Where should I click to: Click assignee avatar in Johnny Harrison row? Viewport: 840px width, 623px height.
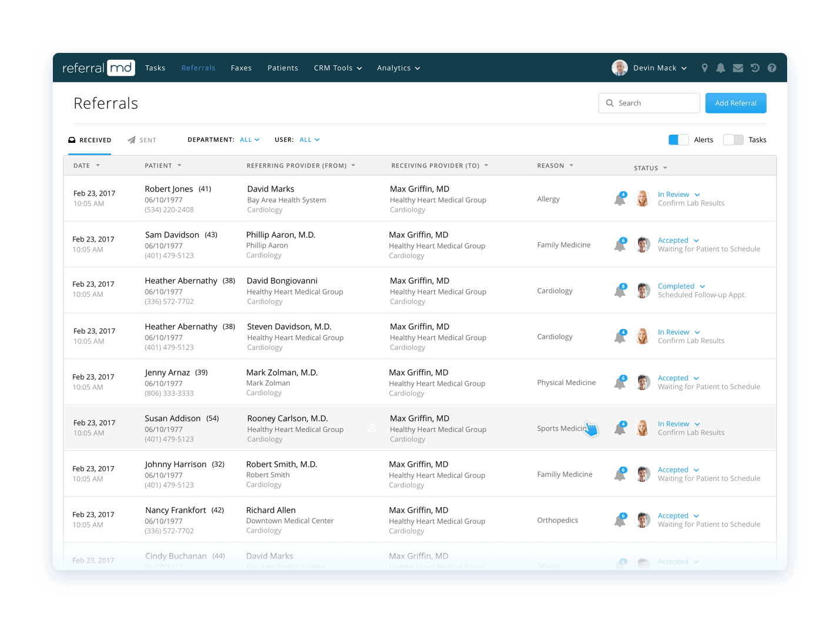(x=643, y=474)
